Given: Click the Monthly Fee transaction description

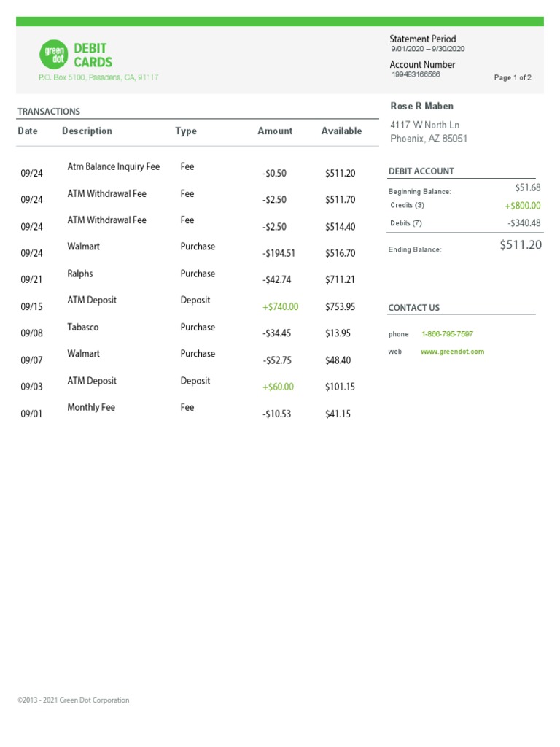Looking at the screenshot, I should click(91, 408).
